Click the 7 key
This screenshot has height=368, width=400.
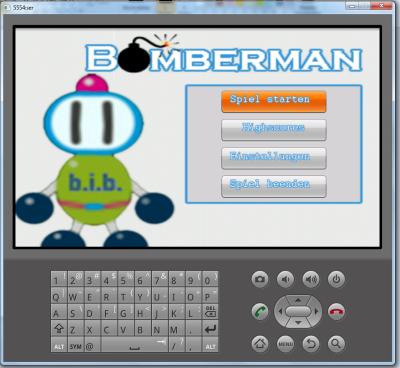pos(160,279)
